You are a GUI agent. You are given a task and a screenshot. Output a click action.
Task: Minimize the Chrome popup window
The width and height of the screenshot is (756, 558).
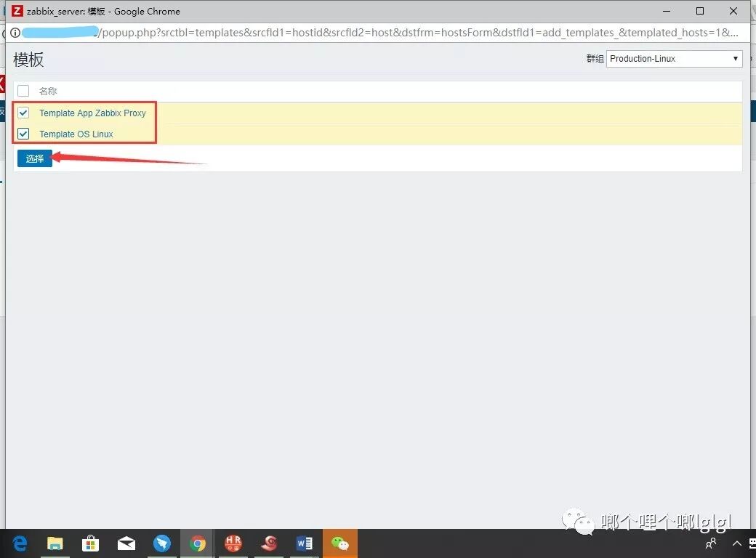pos(667,11)
